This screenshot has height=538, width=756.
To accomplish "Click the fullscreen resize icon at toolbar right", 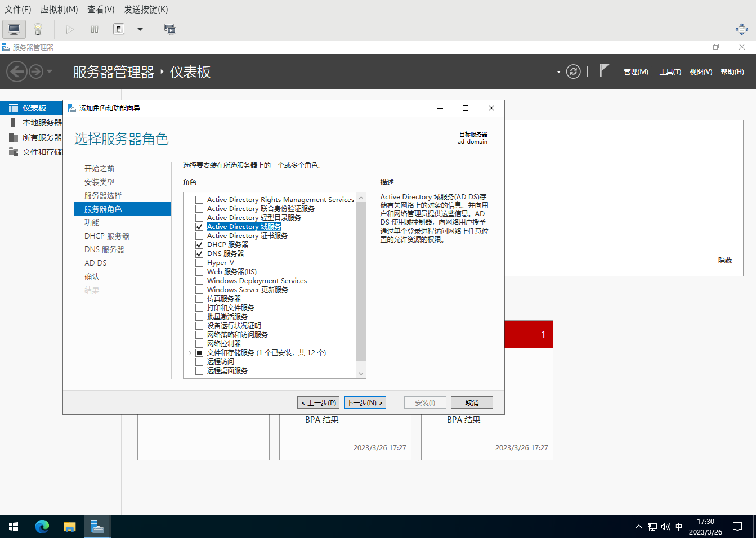I will 742,29.
